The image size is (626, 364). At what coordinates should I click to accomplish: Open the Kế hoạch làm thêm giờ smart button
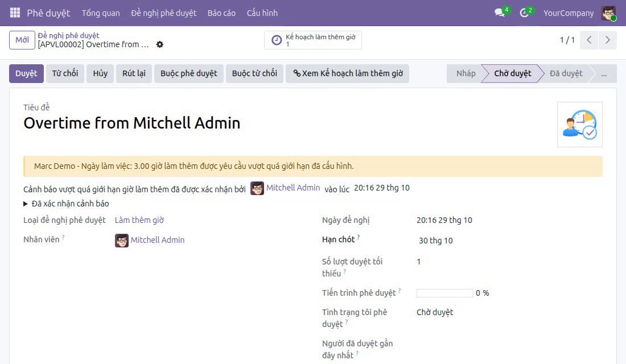(x=313, y=40)
